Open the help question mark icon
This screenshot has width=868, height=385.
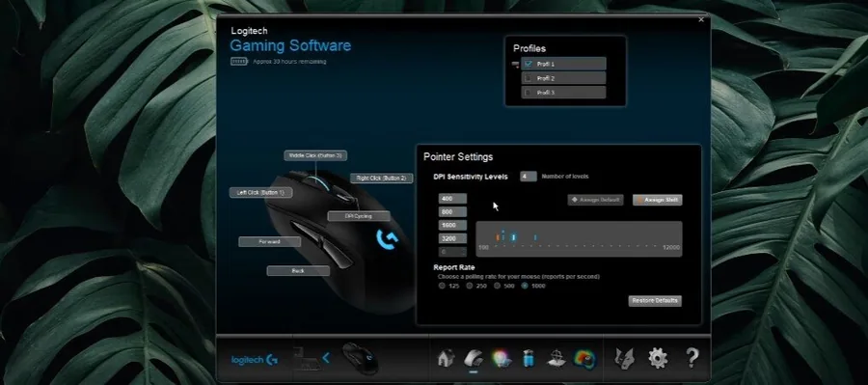[692, 358]
